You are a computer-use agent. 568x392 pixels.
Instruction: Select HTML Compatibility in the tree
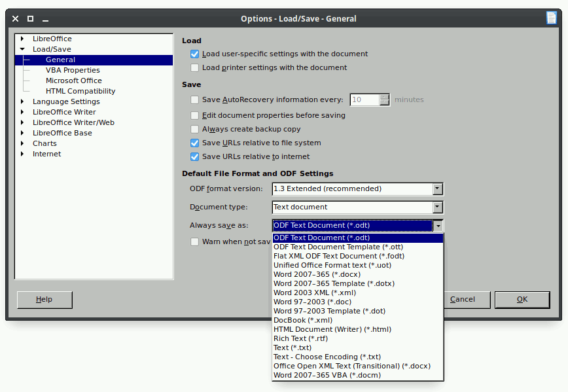(80, 92)
